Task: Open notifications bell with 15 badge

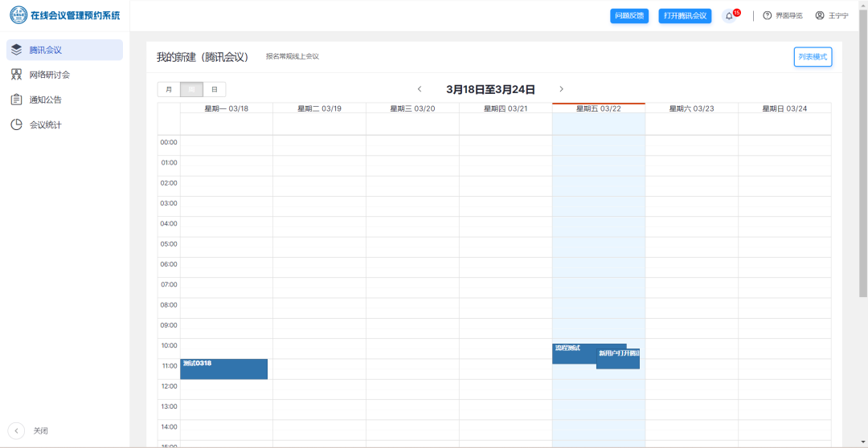Action: click(730, 16)
